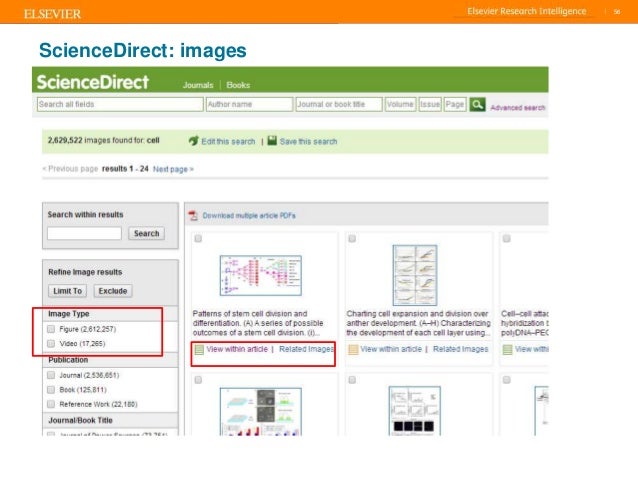
Task: Click 'Charting cell expansion and division' caption
Action: (418, 323)
